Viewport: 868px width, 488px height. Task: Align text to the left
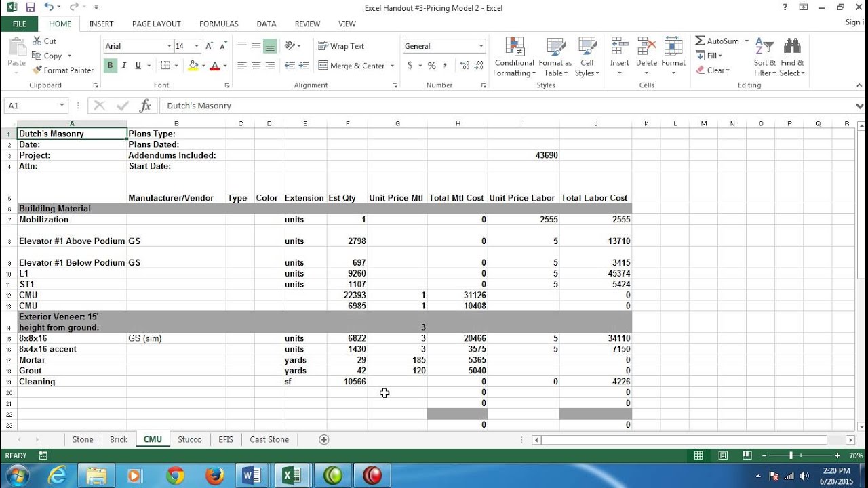[242, 66]
